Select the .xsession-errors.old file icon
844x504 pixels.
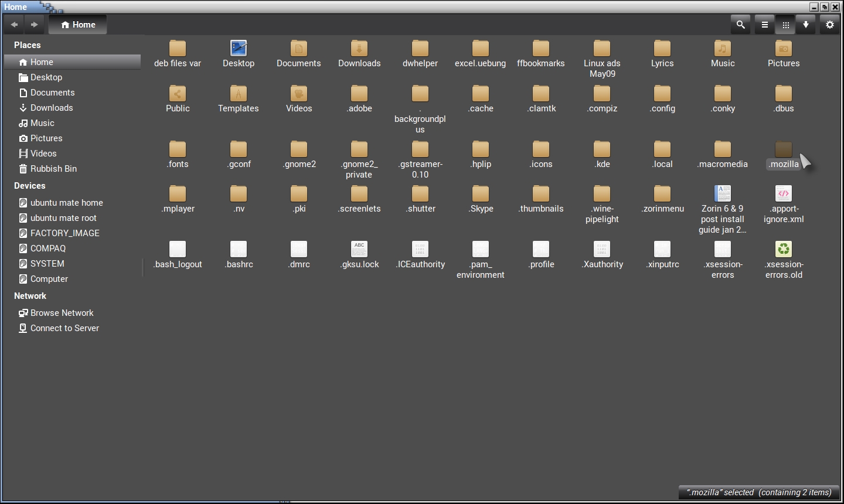tap(784, 250)
